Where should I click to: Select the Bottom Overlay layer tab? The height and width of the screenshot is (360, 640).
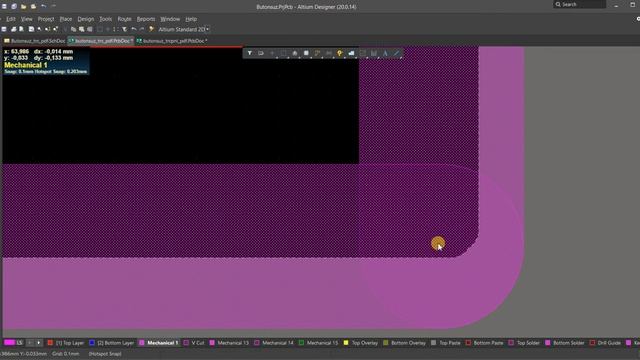404,343
